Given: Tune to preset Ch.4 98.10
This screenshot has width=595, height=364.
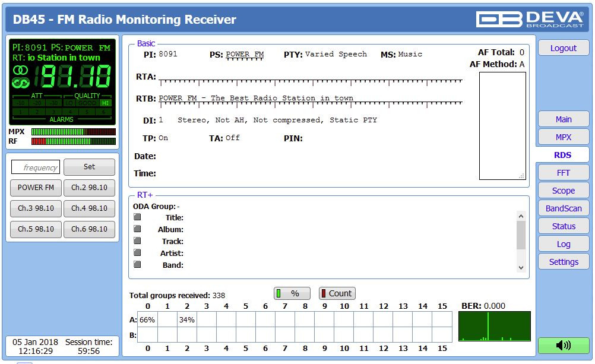Looking at the screenshot, I should [x=89, y=208].
